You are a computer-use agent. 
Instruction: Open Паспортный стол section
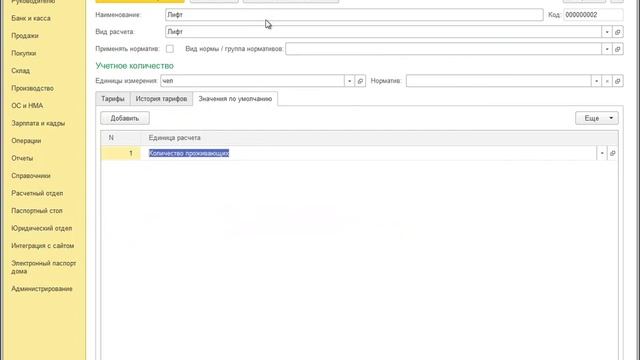tap(37, 211)
